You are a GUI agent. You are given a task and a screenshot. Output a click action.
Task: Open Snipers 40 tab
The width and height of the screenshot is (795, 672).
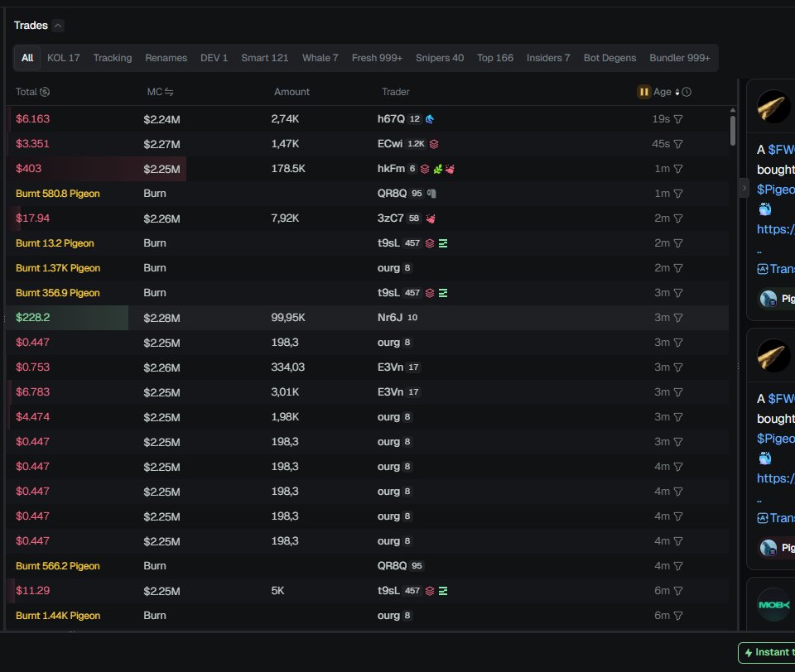point(440,58)
